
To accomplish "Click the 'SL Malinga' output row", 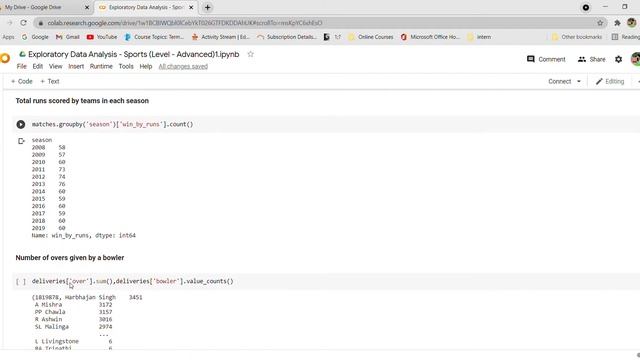I will click(x=73, y=327).
